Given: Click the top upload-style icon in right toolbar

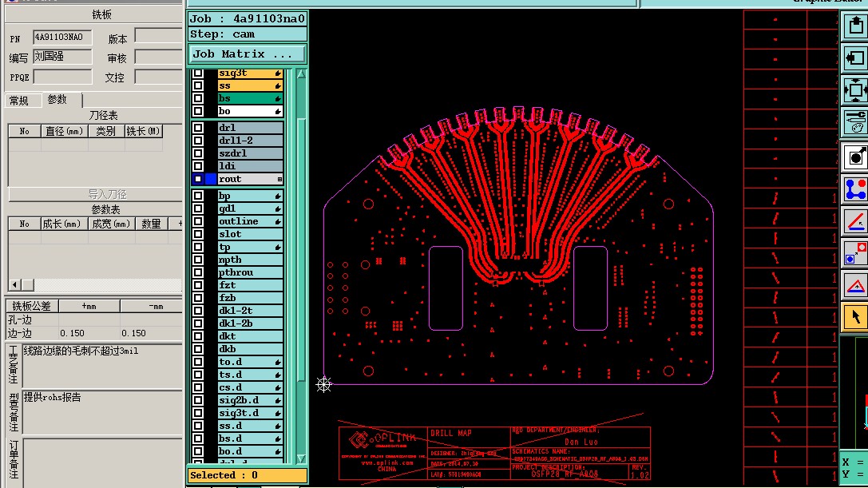Looking at the screenshot, I should [855, 26].
